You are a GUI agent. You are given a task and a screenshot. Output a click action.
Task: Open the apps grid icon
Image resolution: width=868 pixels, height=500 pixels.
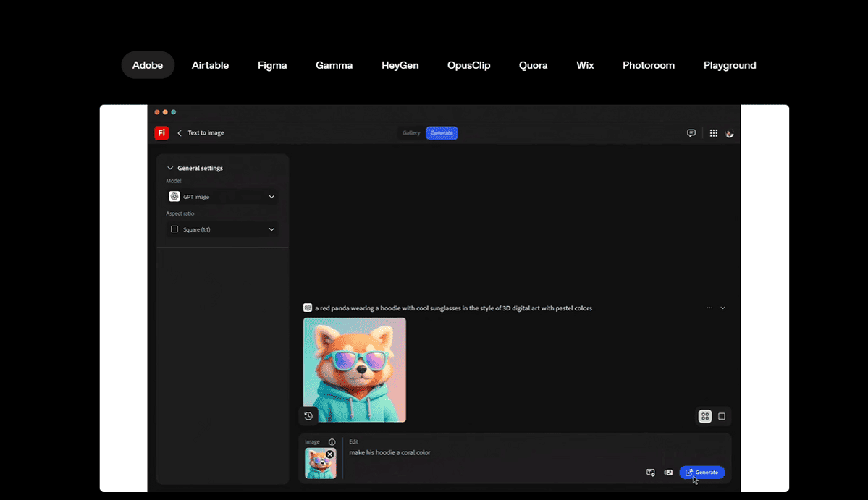[714, 132]
